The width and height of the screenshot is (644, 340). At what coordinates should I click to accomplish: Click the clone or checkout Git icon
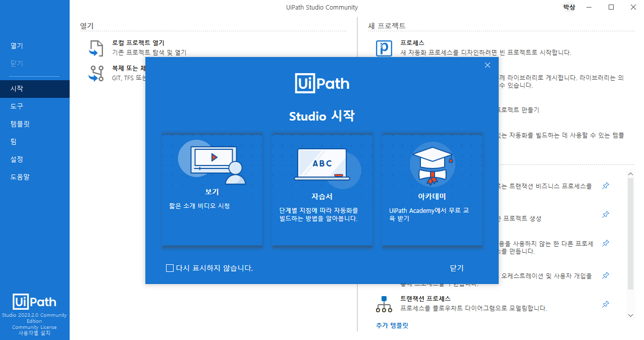tap(96, 74)
